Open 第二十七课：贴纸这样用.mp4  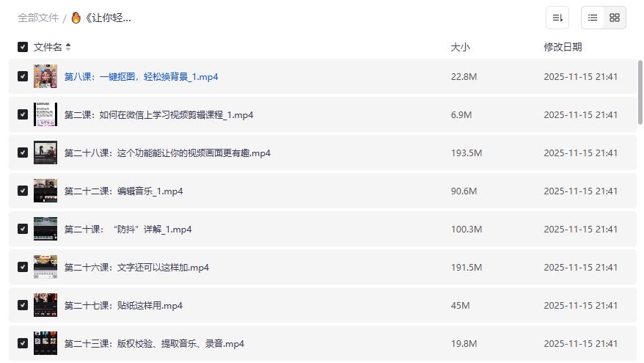(x=124, y=306)
